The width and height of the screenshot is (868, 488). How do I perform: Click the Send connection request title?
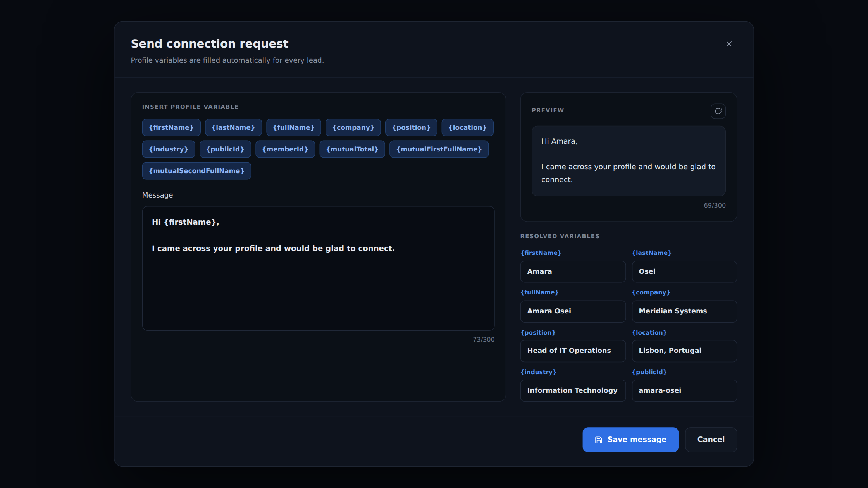pos(210,44)
